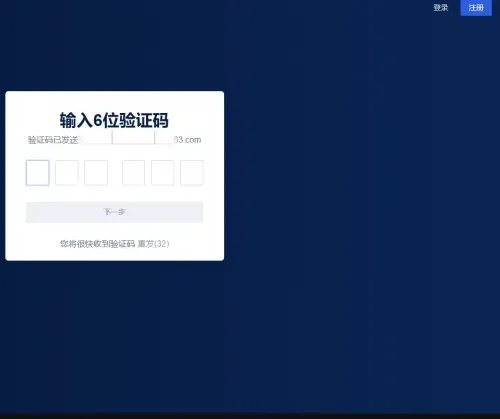Click the blue 注册 register button

point(476,8)
